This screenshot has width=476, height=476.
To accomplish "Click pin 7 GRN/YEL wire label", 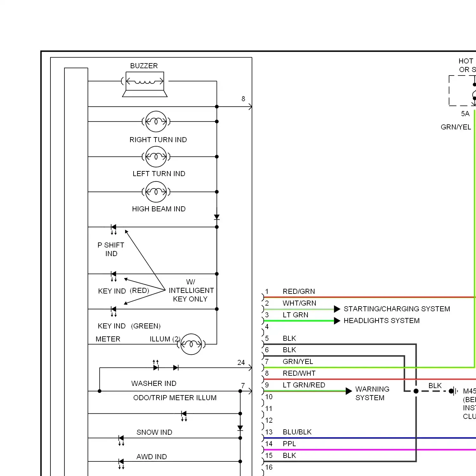I will 298,361.
